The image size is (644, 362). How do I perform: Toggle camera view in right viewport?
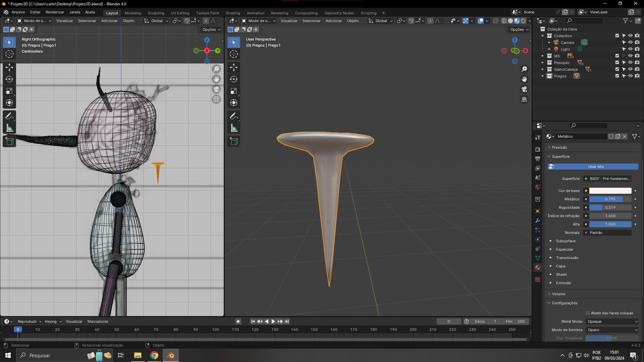(x=524, y=89)
